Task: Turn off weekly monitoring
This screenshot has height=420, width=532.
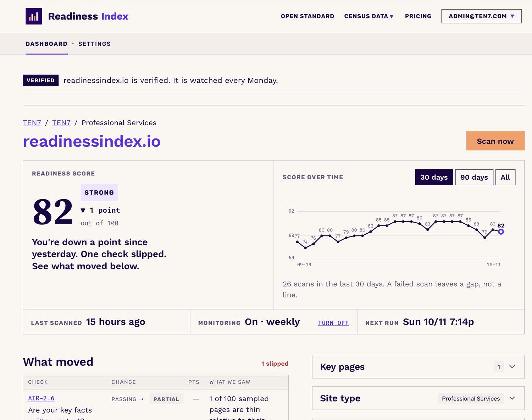Action: coord(333,323)
